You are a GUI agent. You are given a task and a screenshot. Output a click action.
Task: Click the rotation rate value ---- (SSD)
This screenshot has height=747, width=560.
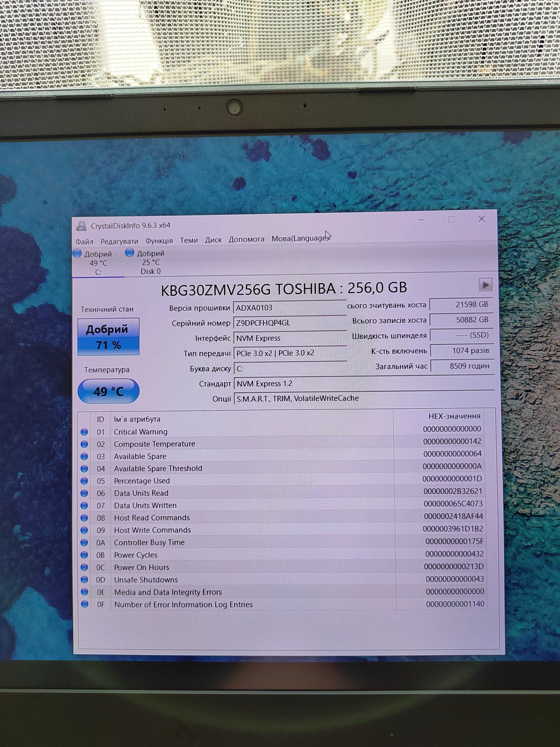pos(462,335)
